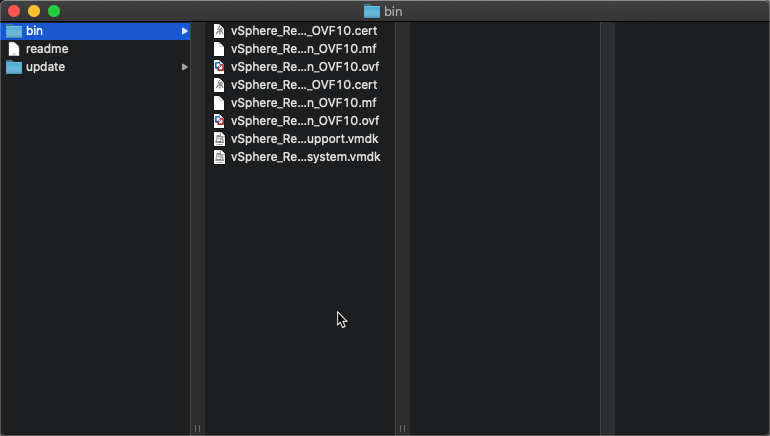Expand the update folder using its arrow
This screenshot has height=436, width=770.
pos(185,67)
